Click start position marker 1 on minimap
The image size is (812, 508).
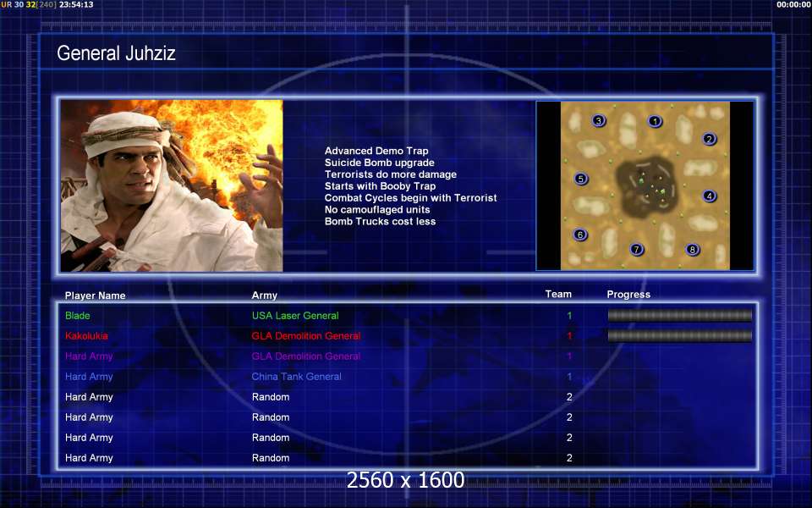(655, 121)
